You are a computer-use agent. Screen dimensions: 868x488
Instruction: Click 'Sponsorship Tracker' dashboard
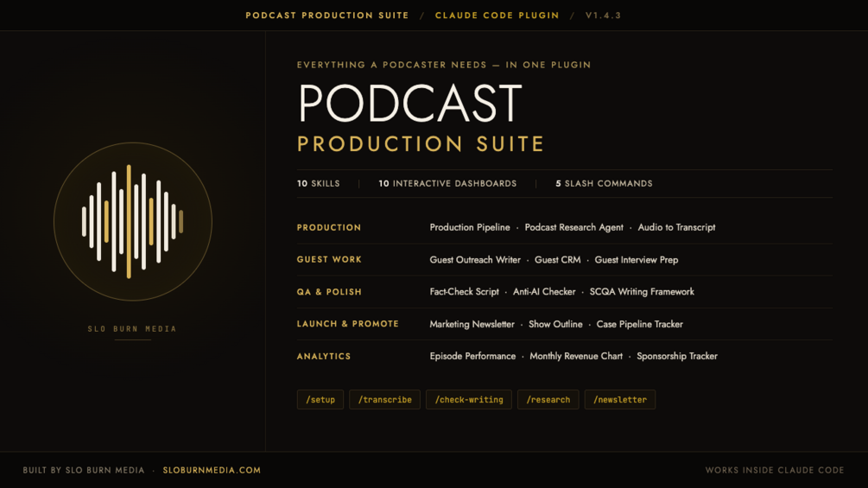[677, 357]
